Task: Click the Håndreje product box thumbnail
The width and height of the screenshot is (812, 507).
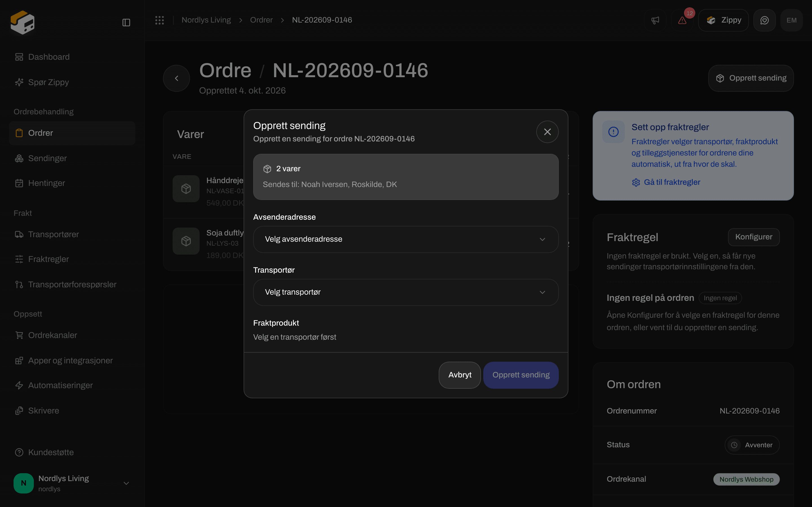Action: pos(186,189)
